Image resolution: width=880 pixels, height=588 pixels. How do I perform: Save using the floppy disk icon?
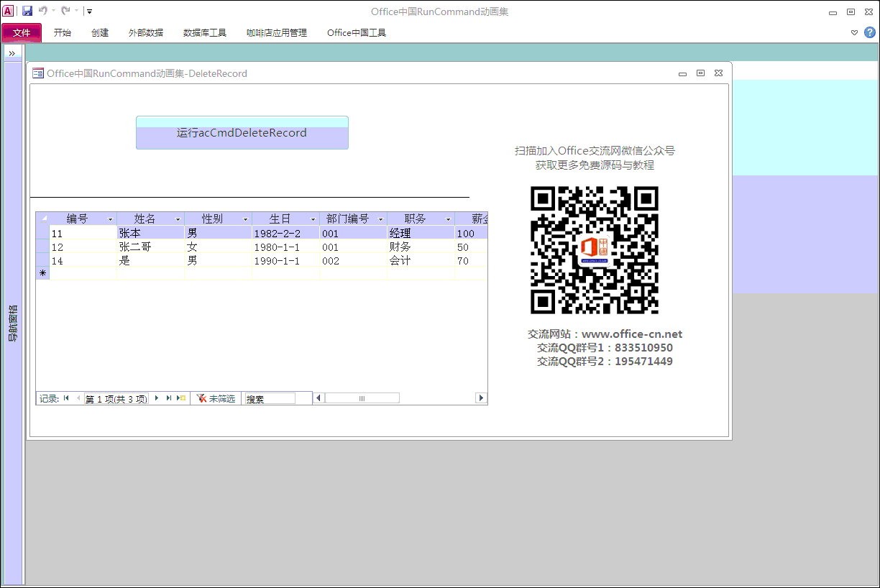[x=27, y=11]
